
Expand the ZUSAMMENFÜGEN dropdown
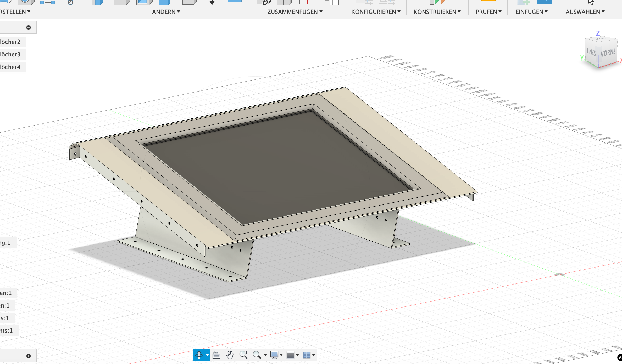295,12
